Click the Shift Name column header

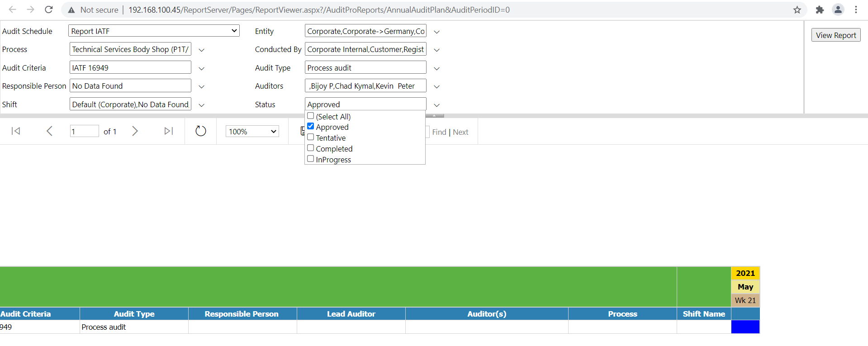704,314
